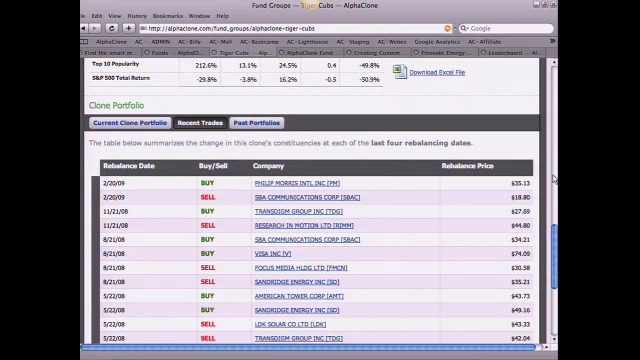Switch to the AlphaClone Fund browser tab
This screenshot has height=360, width=640.
(x=309, y=53)
